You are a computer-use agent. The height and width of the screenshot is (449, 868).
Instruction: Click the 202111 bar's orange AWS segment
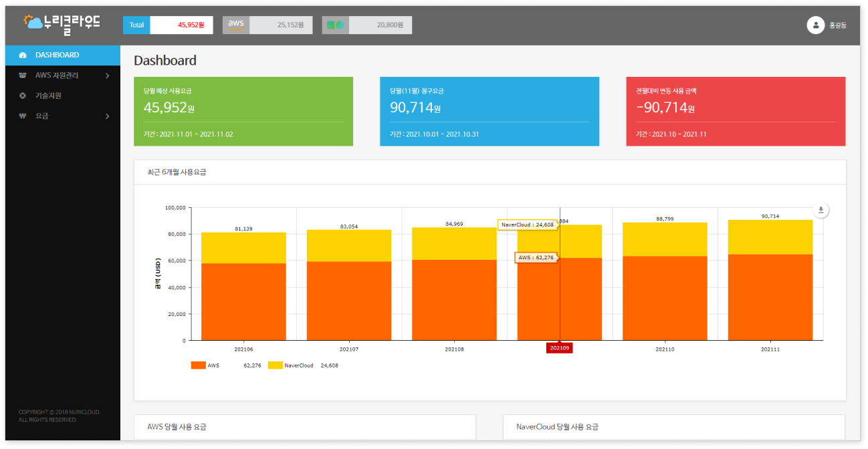(x=770, y=297)
